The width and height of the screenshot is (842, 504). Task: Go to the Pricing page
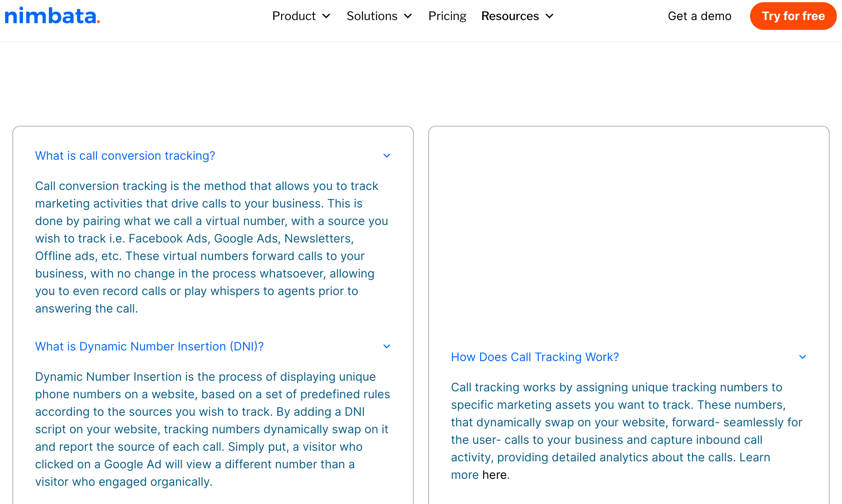point(447,16)
